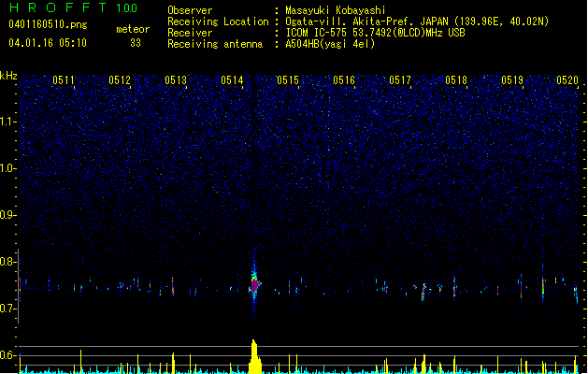Click the 0513 time marker
This screenshot has width=588, height=374.
[x=176, y=79]
